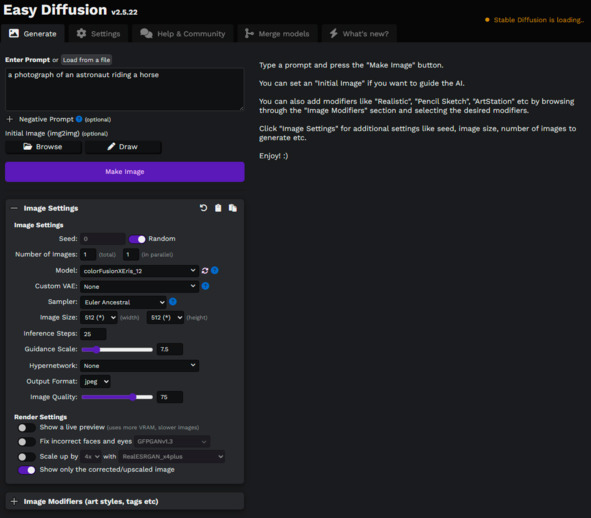Open the Merge models tab
This screenshot has height=518, width=591.
(277, 34)
